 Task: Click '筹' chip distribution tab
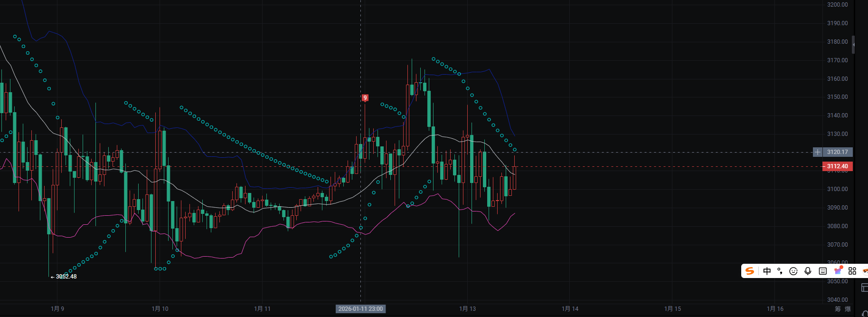click(838, 309)
